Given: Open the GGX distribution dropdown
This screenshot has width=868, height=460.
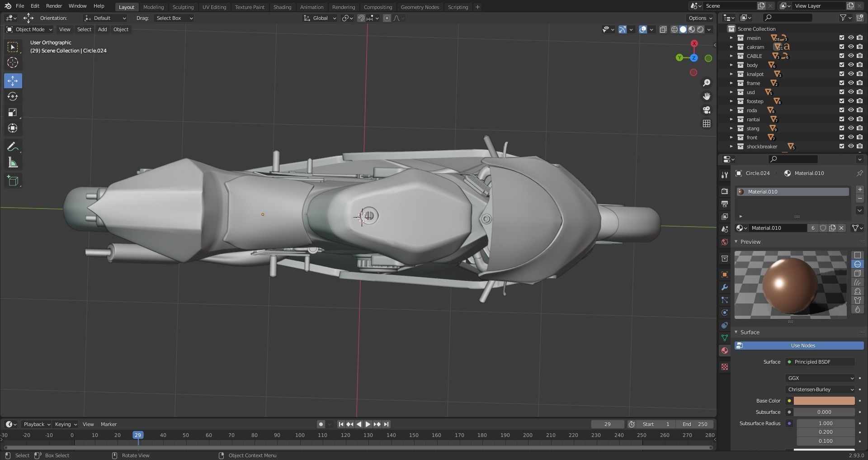Looking at the screenshot, I should point(820,378).
